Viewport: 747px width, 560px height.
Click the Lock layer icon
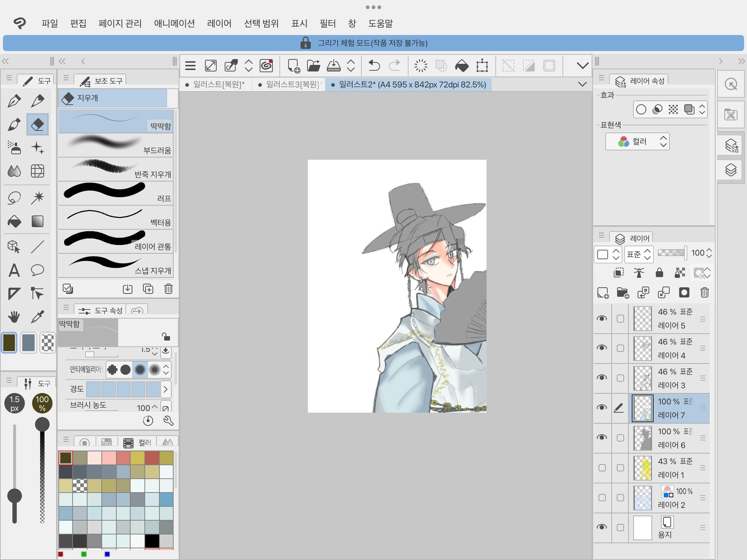(x=659, y=273)
